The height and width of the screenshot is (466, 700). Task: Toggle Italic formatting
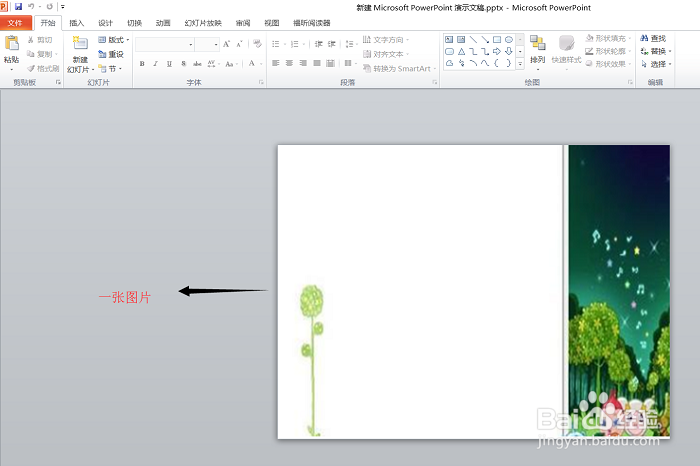pos(155,63)
